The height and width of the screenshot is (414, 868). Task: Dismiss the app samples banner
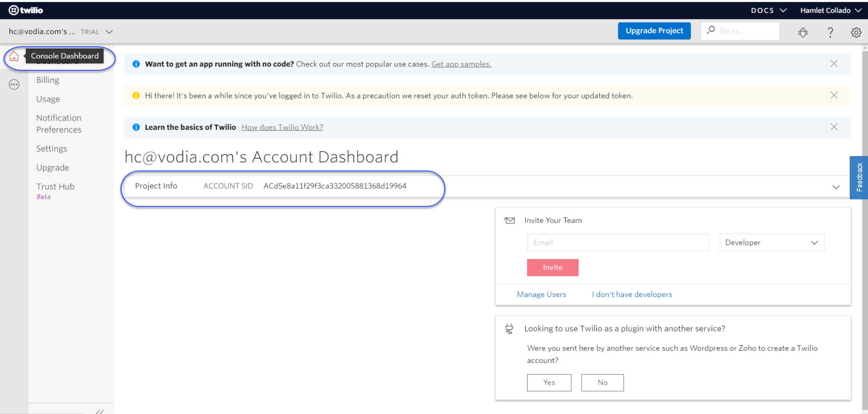tap(834, 64)
